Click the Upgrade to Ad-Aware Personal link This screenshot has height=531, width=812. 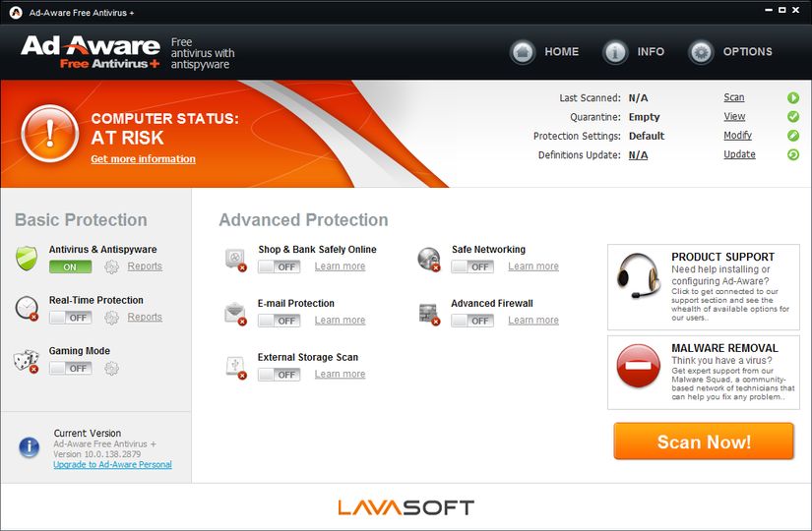click(112, 465)
